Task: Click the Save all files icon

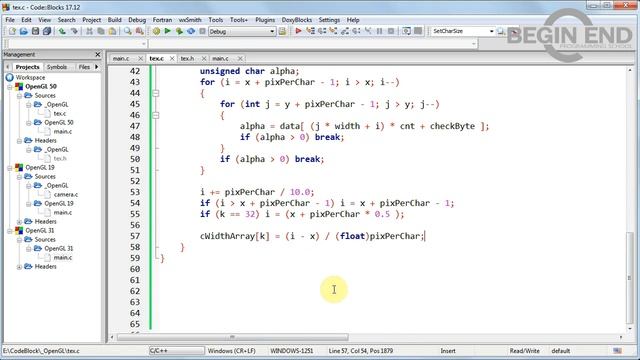Action: (x=47, y=31)
